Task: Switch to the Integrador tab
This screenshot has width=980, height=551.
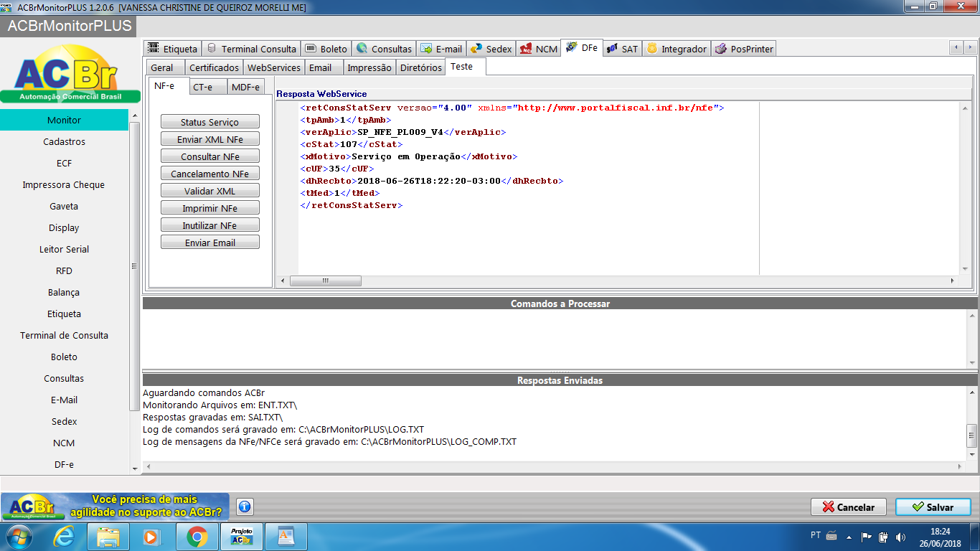Action: coord(677,49)
